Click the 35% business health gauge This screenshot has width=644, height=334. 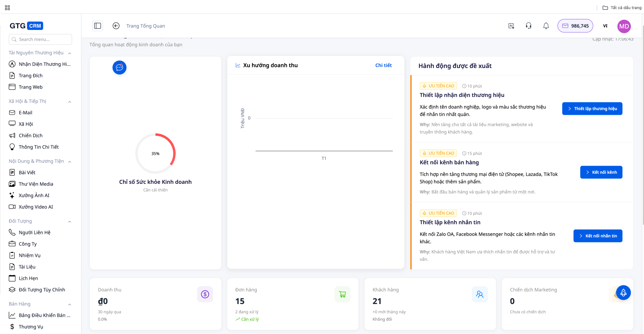[155, 154]
